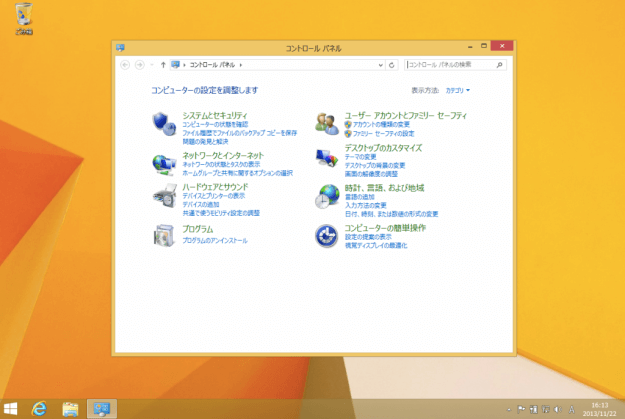Expand the カテゴリ view-by dropdown
This screenshot has width=625, height=419.
tap(458, 90)
